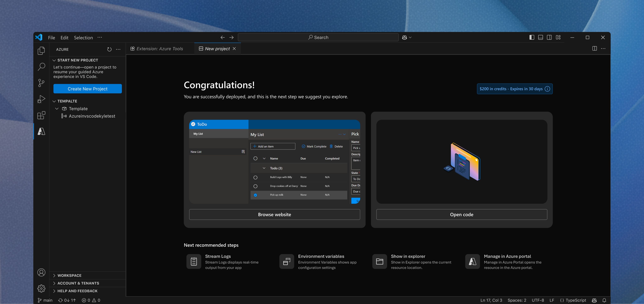Open the Manage gear icon
The image size is (644, 304).
pos(41,288)
